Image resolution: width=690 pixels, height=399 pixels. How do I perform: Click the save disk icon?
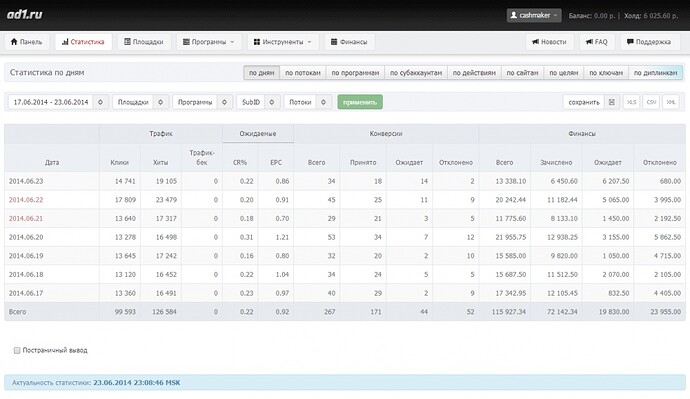(x=612, y=102)
